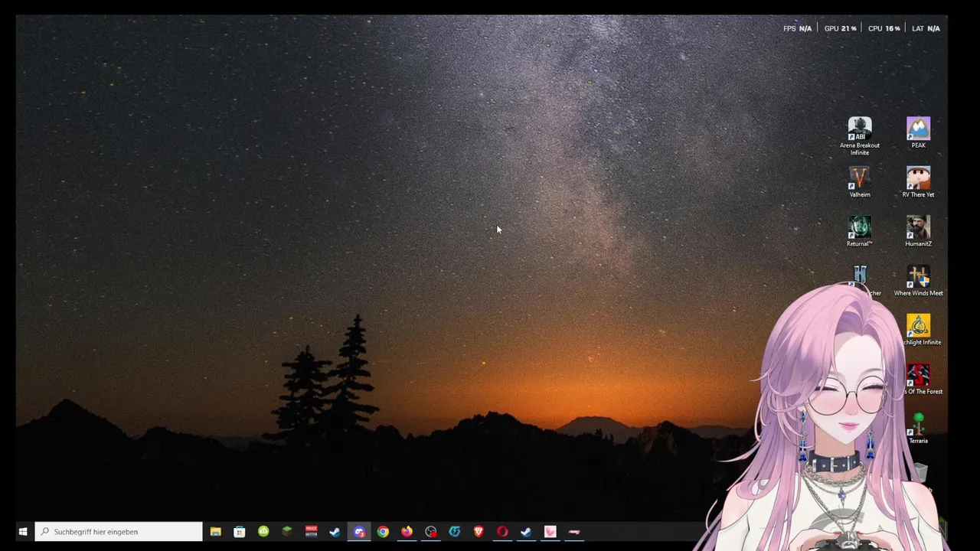Open the Minecraft grass block taskbar icon
Image resolution: width=980 pixels, height=551 pixels.
(x=287, y=531)
